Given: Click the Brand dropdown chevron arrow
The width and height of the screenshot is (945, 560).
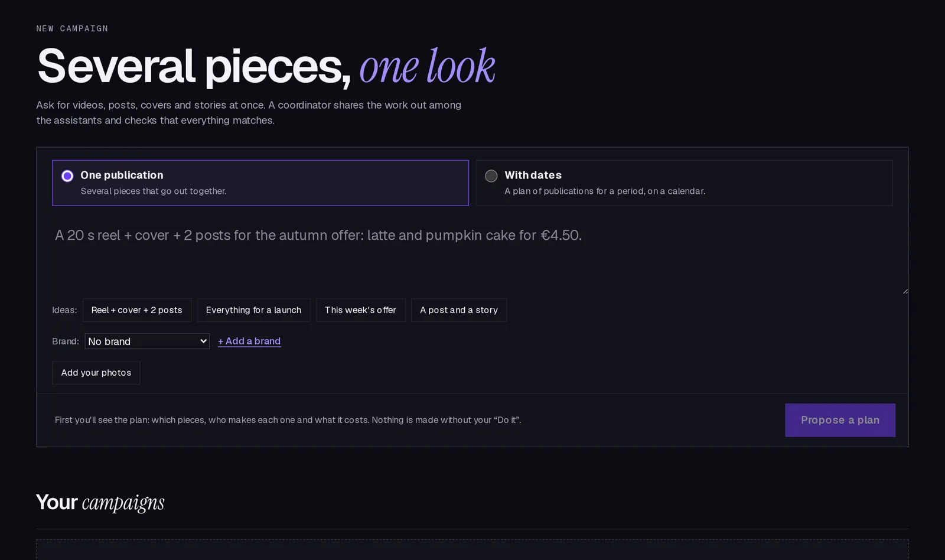Looking at the screenshot, I should (x=203, y=341).
